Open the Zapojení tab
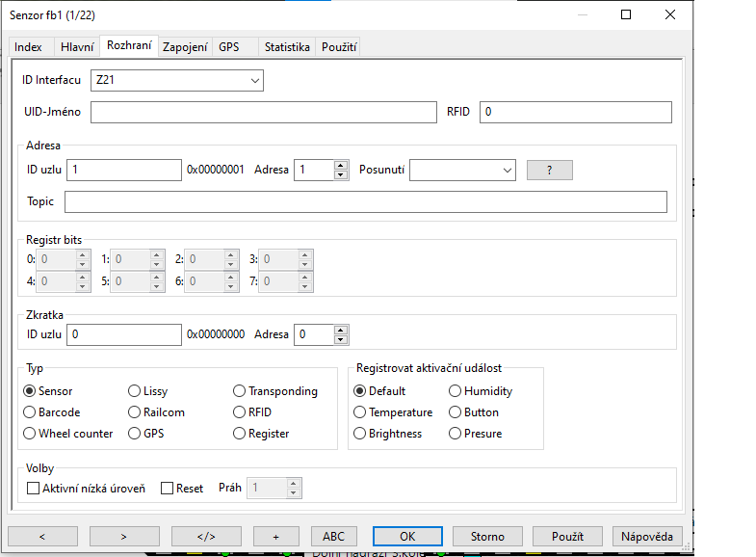This screenshot has height=557, width=756. pyautogui.click(x=185, y=47)
